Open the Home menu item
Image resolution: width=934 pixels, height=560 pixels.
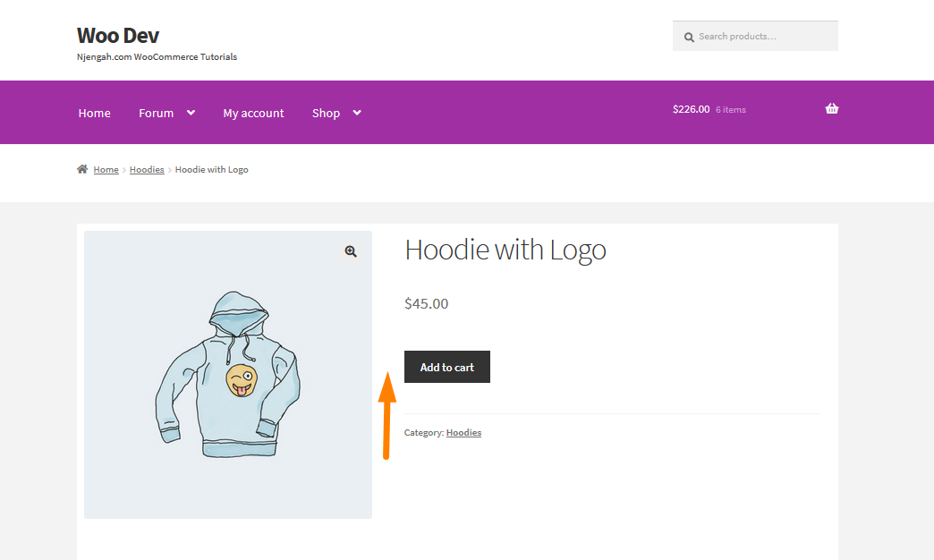click(94, 114)
